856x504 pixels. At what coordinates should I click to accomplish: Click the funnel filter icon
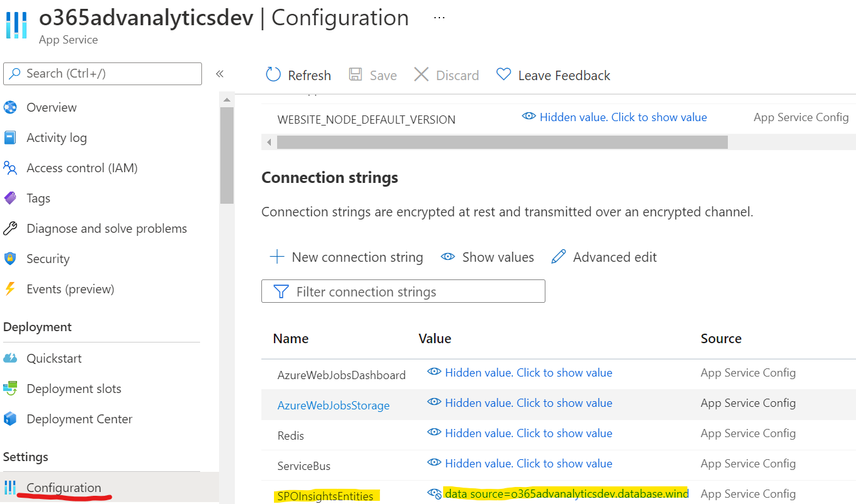[281, 291]
